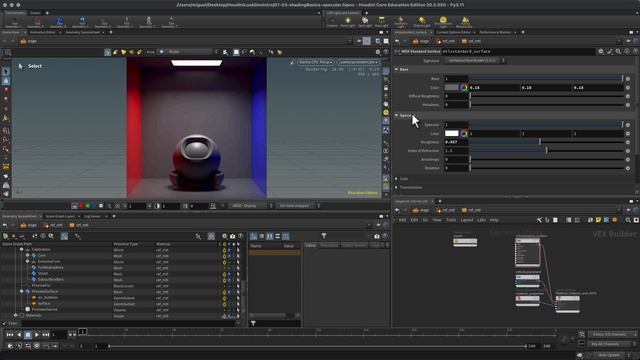Click the back arrow in parameter pane
This screenshot has height=360, width=640.
[397, 41]
